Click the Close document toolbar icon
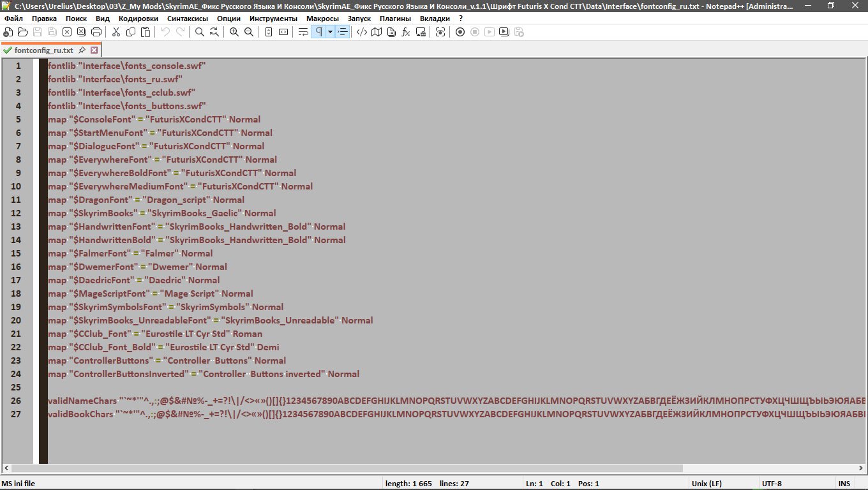 pyautogui.click(x=67, y=32)
